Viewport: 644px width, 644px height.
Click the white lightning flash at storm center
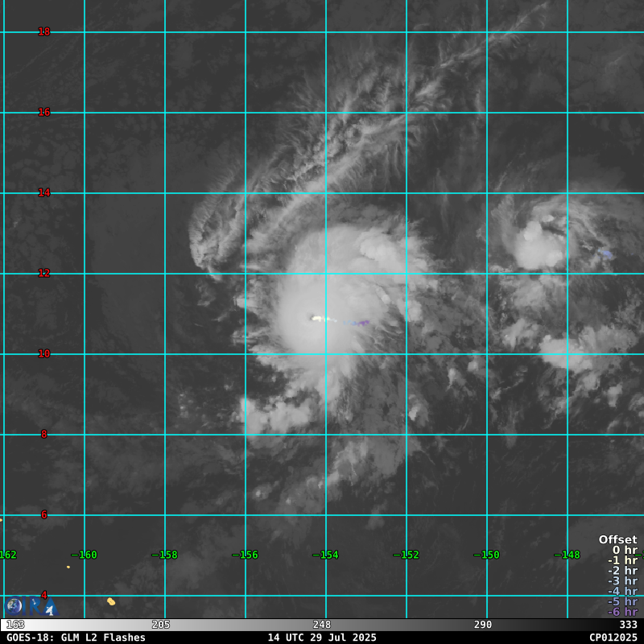click(x=319, y=319)
